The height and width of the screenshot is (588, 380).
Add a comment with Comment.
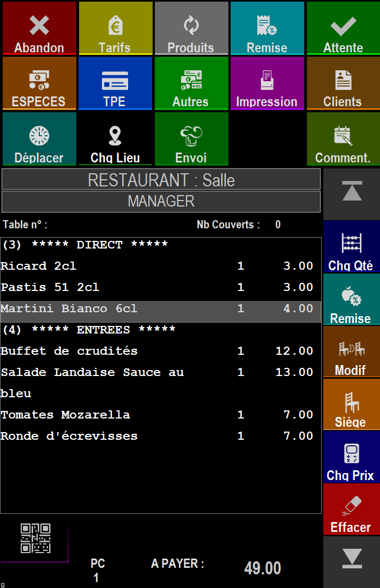tap(343, 139)
